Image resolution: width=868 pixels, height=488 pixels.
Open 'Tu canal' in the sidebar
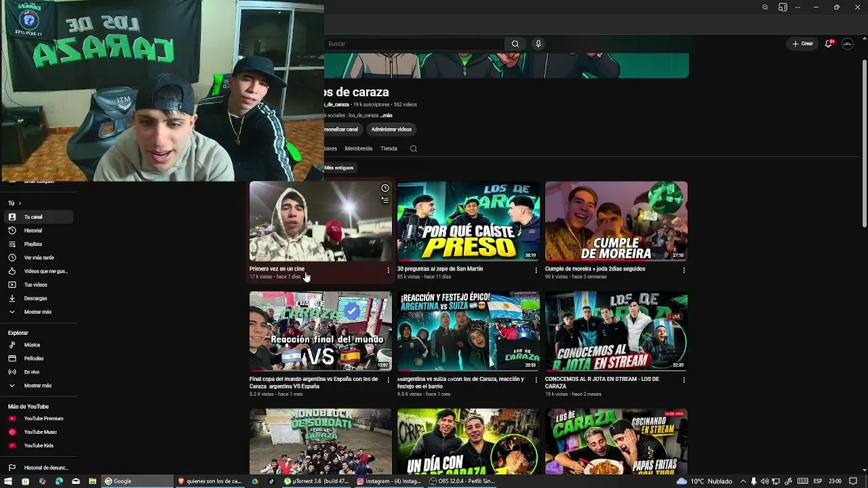coord(39,217)
